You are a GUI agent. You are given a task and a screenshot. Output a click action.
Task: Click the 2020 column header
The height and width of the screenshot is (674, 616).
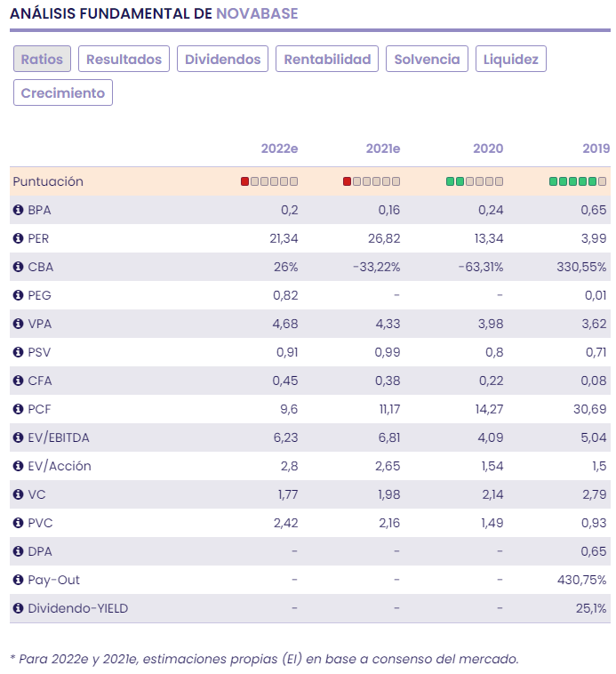488,148
